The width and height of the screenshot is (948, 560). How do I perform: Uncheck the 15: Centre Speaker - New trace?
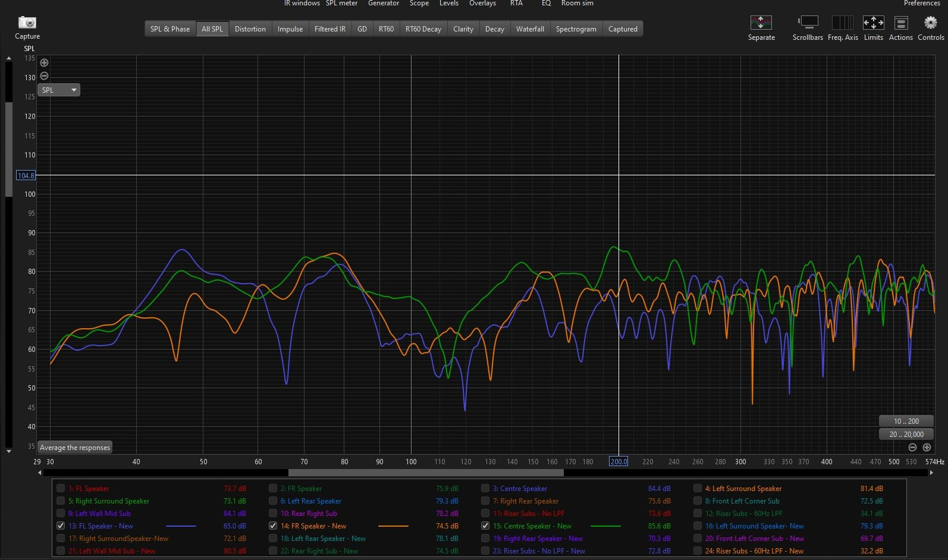pyautogui.click(x=485, y=526)
